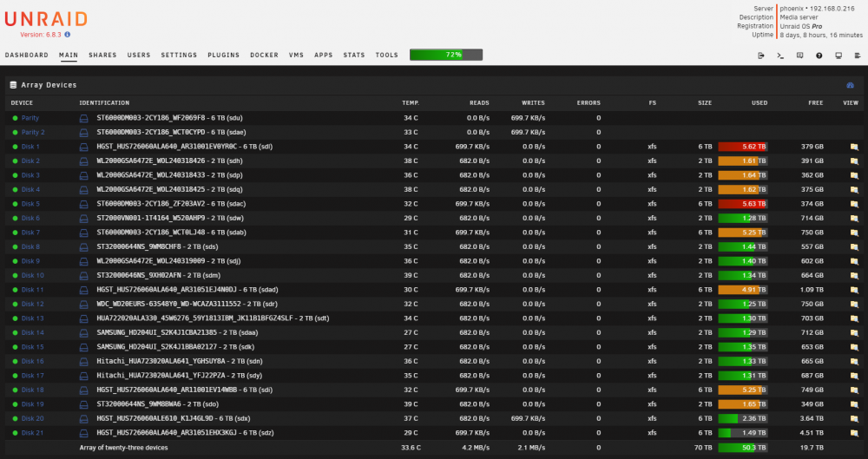
Task: Open the Disk 1 settings link
Action: [30, 147]
